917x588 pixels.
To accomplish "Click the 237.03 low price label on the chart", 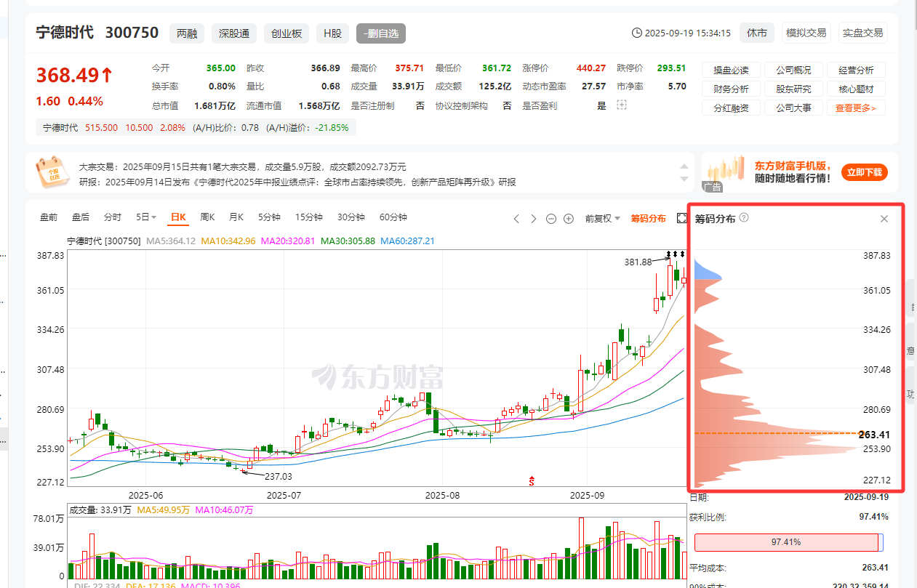I will pyautogui.click(x=278, y=476).
